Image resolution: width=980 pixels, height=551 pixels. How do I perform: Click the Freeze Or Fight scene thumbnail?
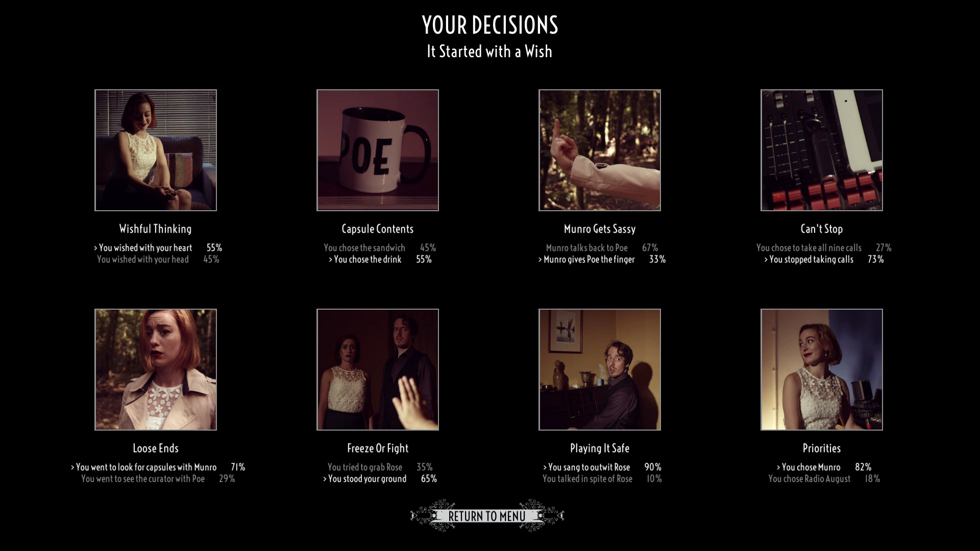[378, 369]
